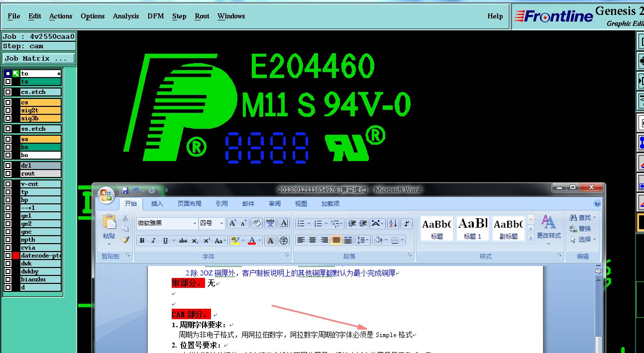Insert an enclosed character

[x=284, y=241]
